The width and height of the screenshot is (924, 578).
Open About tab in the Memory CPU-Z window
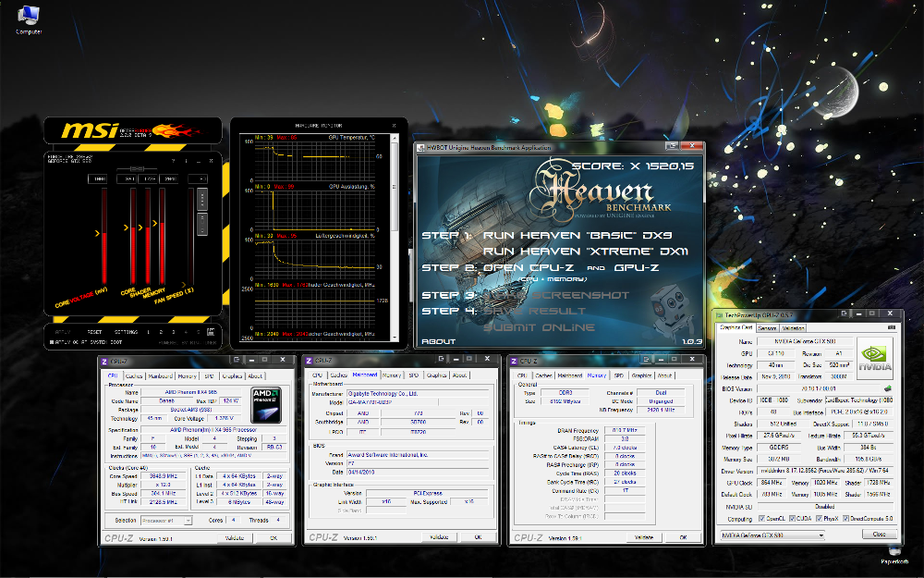664,375
